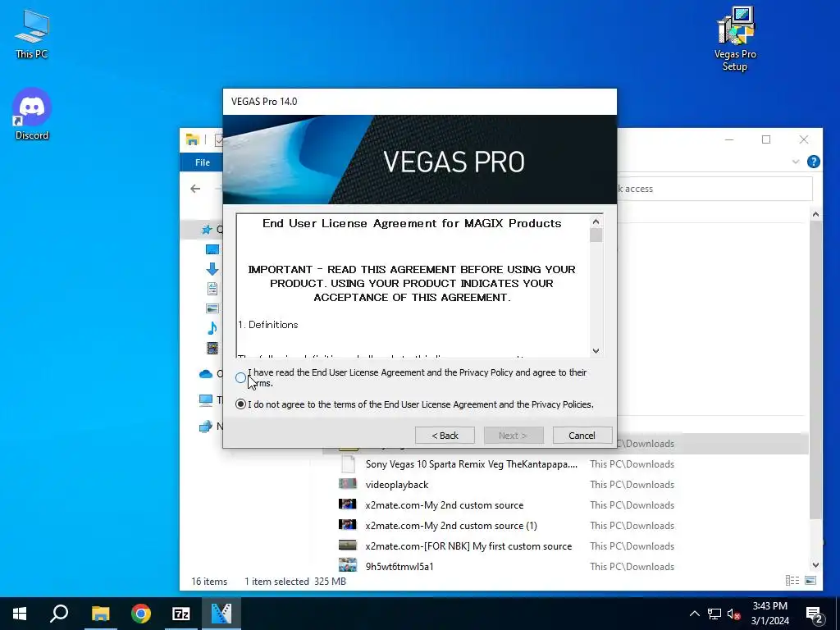
Task: Click the greyed-out Next button in installer
Action: click(x=514, y=436)
